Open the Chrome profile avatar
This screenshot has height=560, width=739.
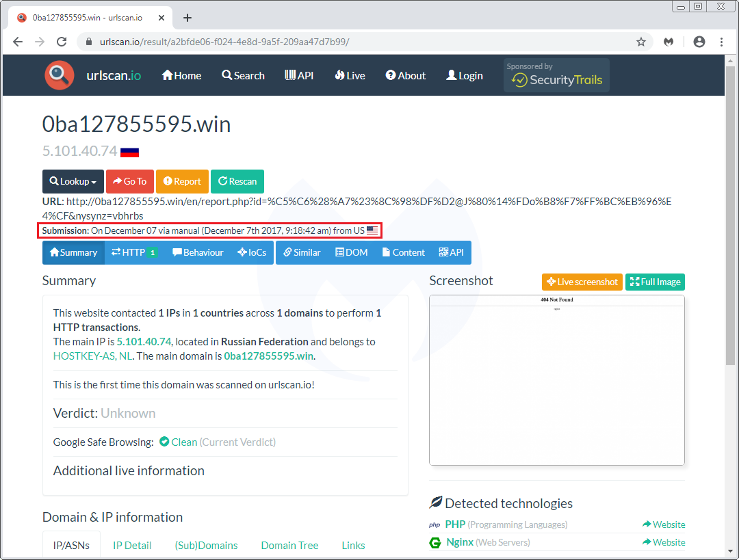click(699, 42)
